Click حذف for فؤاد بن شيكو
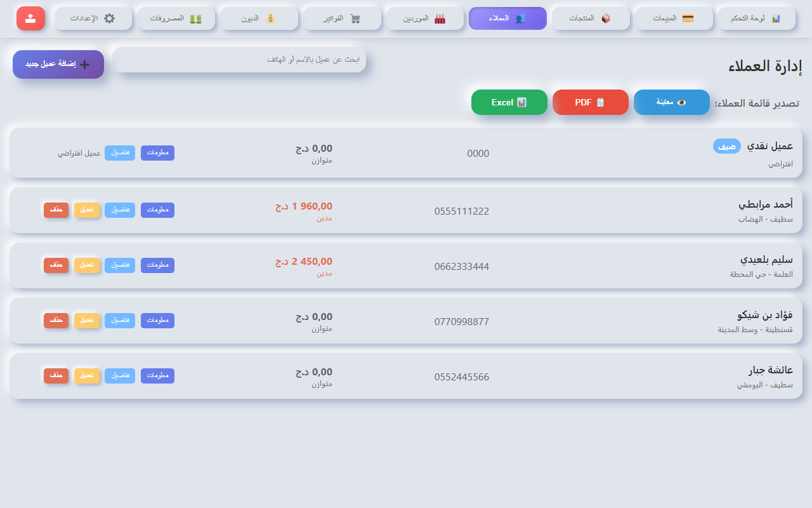The image size is (812, 508). point(56,321)
